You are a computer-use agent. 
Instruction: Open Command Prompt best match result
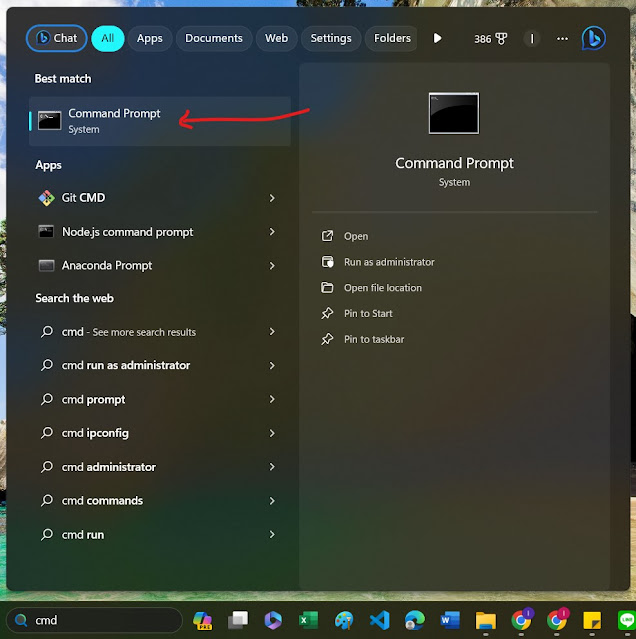coord(160,121)
